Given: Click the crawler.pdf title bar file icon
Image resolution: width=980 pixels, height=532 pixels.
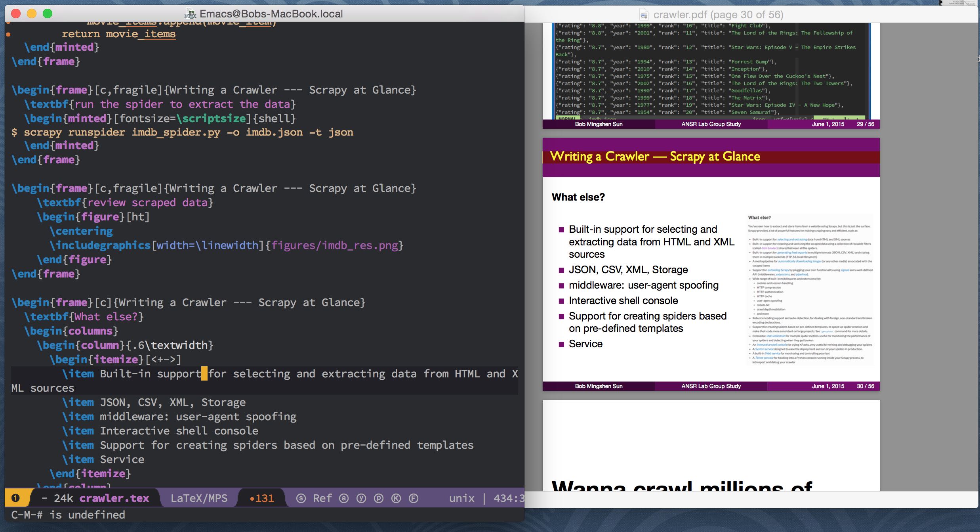Looking at the screenshot, I should [x=644, y=15].
